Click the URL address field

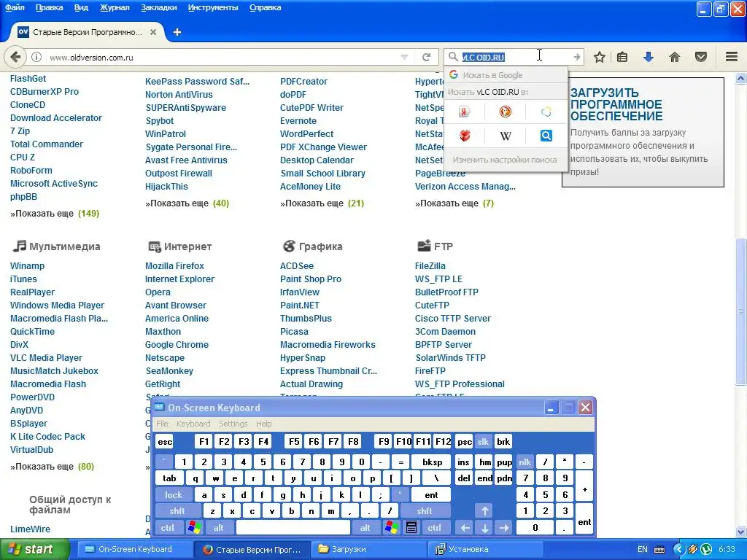click(222, 57)
